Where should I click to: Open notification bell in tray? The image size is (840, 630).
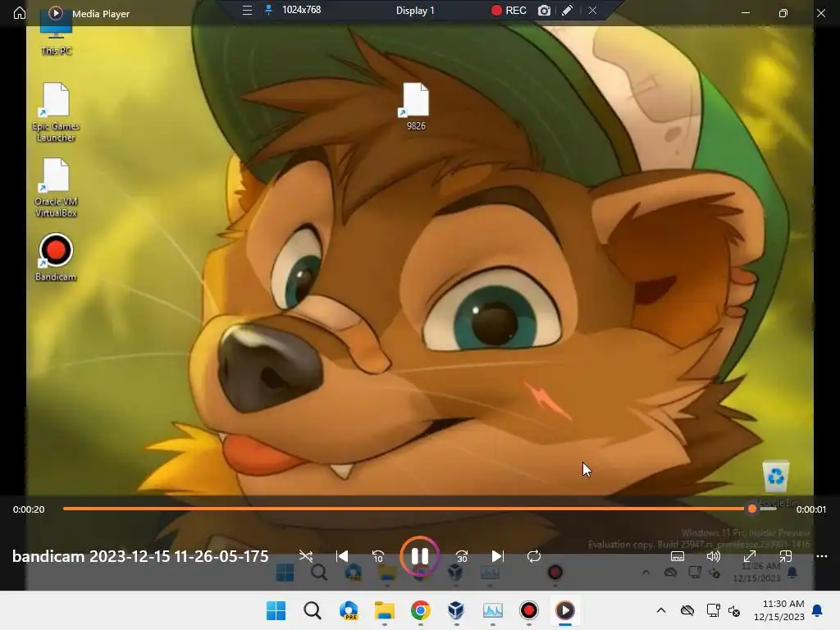click(818, 610)
